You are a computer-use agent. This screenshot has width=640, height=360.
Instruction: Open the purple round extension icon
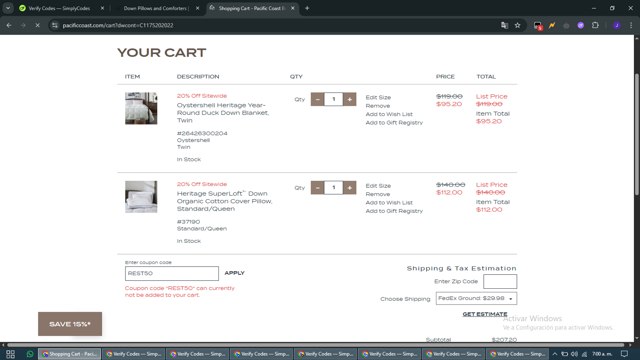point(580,25)
